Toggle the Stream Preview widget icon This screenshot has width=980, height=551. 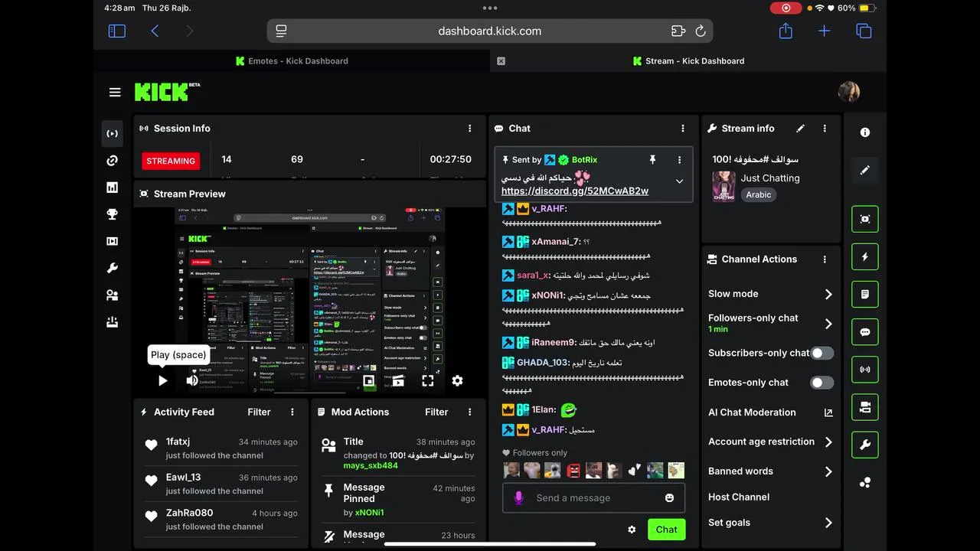coord(865,219)
